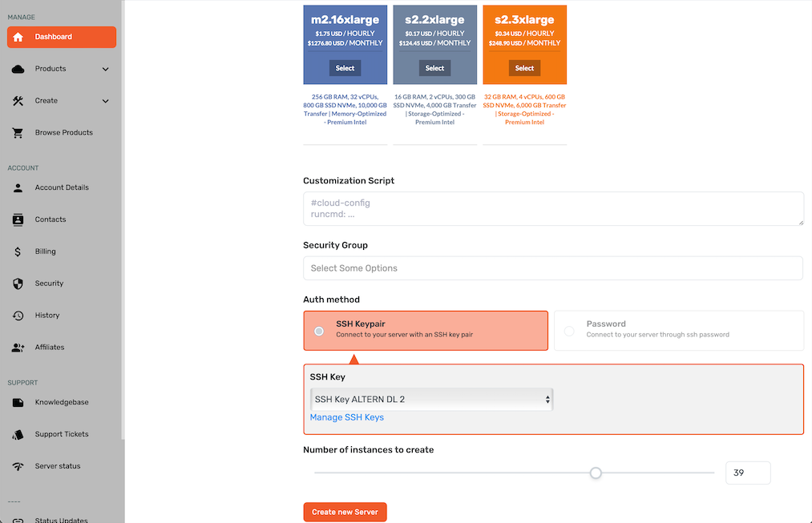Go to Support Tickets in sidebar
Screen dimensions: 812x523
62,434
